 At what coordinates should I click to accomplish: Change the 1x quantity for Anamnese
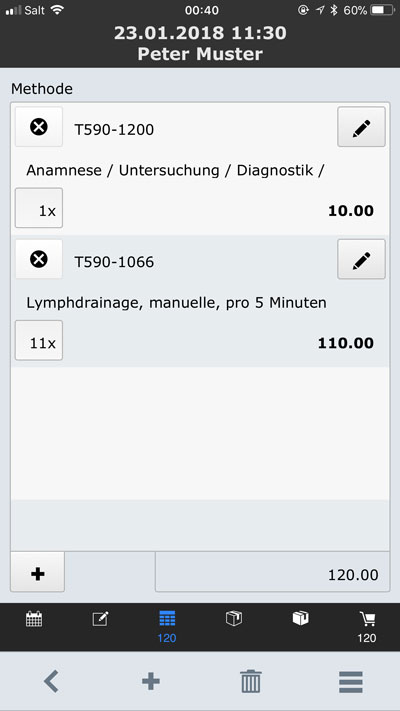(39, 208)
